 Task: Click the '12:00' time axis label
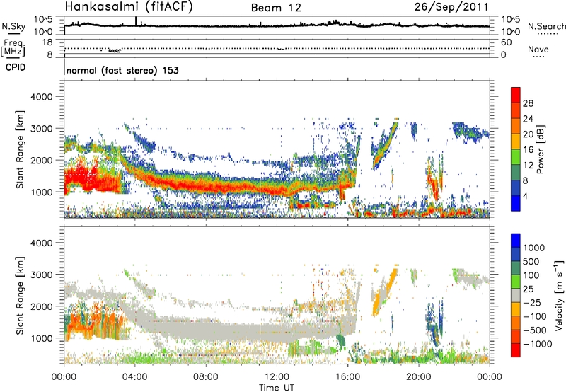pos(277,377)
